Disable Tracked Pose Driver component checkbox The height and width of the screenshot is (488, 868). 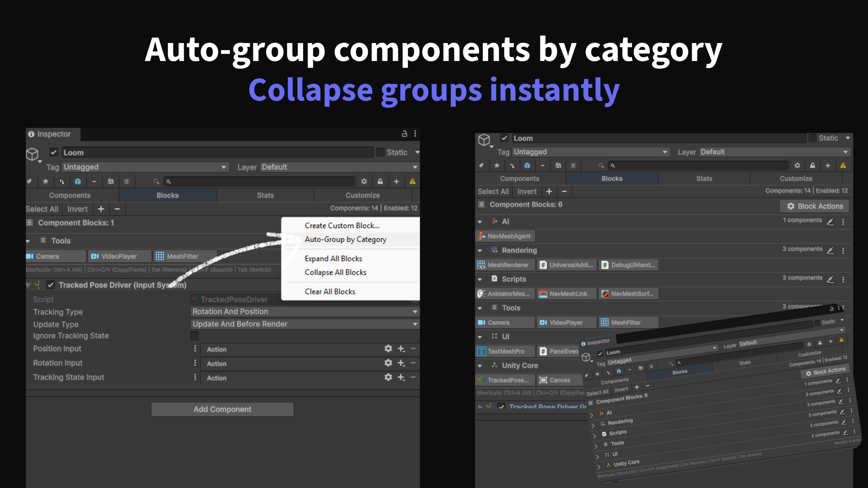pyautogui.click(x=51, y=285)
